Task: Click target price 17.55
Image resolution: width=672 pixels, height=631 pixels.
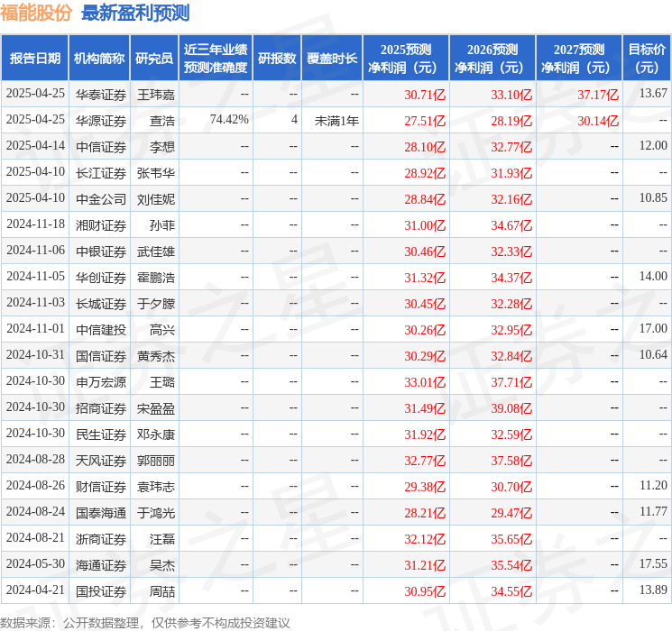Action: click(x=653, y=563)
